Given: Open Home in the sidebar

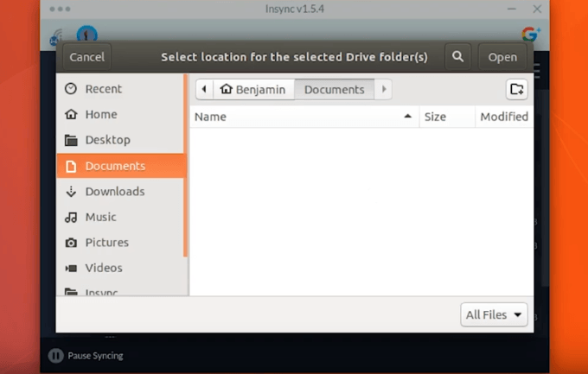Looking at the screenshot, I should [120, 114].
